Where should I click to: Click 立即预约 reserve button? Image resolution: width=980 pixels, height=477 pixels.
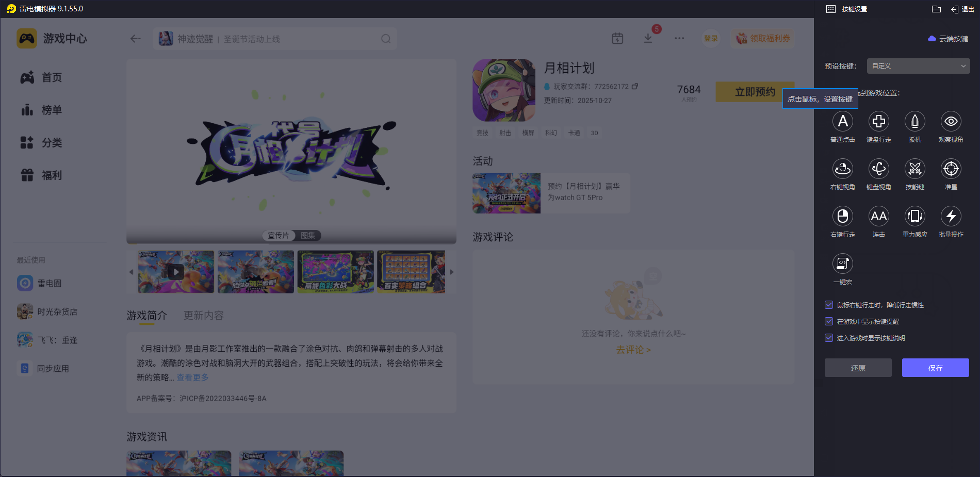[755, 92]
